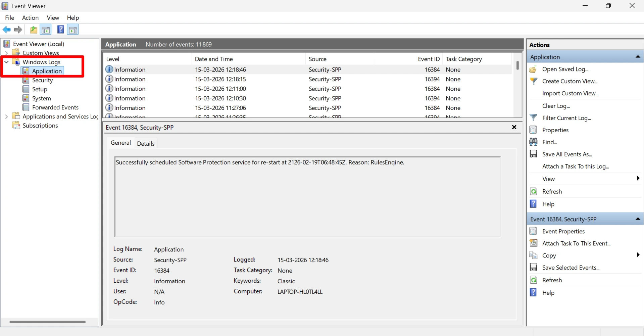Click the Filter Current Log icon
This screenshot has width=644, height=336.
[534, 117]
